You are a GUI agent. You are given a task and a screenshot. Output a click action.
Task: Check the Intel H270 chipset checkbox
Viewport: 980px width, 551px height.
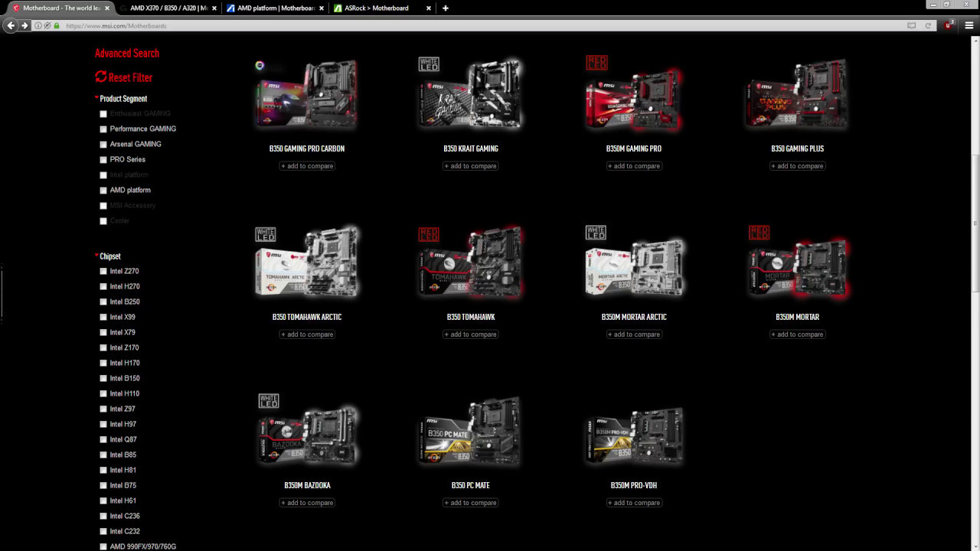point(103,287)
